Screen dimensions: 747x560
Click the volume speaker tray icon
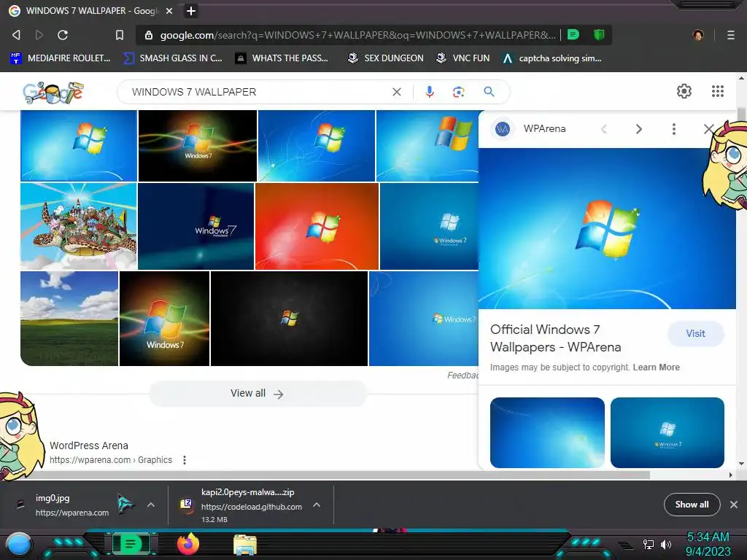[665, 544]
